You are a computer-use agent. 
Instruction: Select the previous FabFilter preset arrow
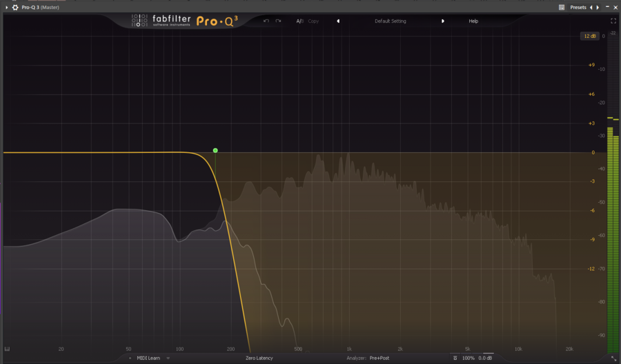[x=338, y=21]
